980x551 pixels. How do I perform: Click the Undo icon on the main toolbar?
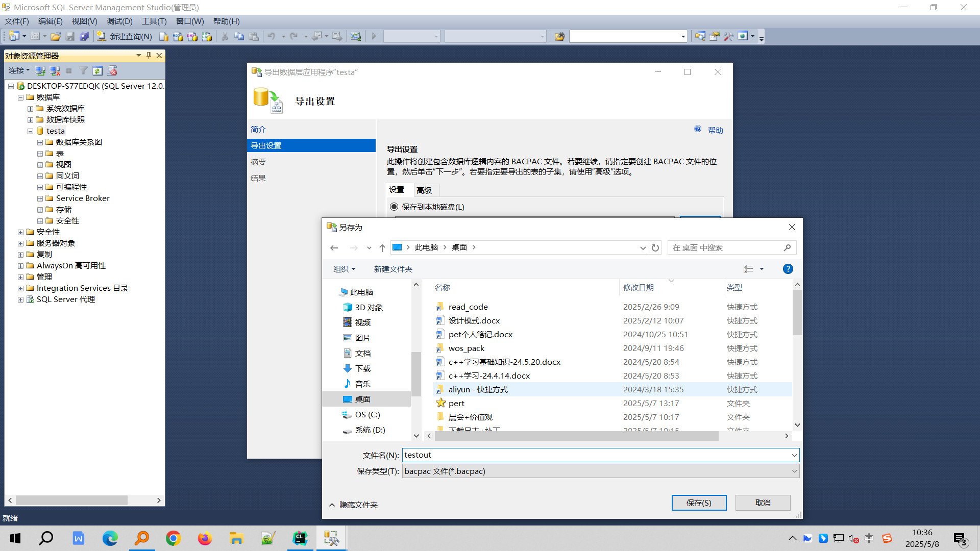pos(272,36)
